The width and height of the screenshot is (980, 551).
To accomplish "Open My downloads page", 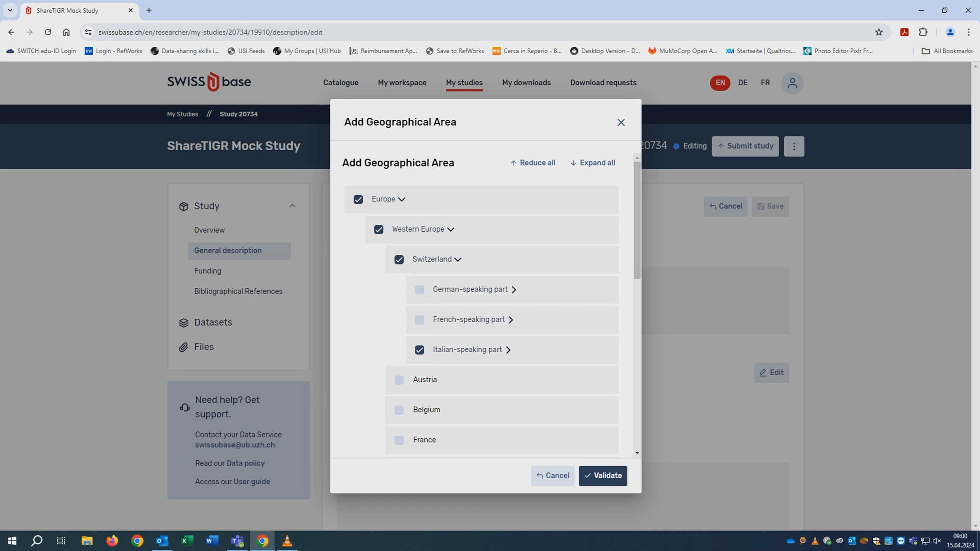I will click(x=526, y=83).
